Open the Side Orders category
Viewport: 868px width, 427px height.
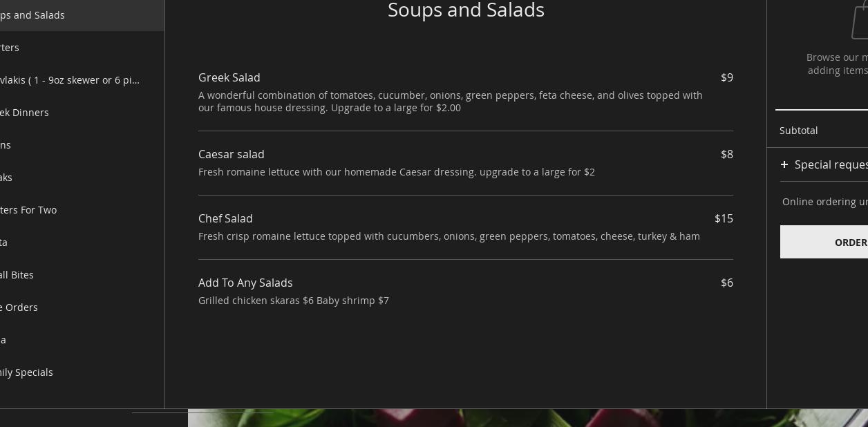coord(19,307)
